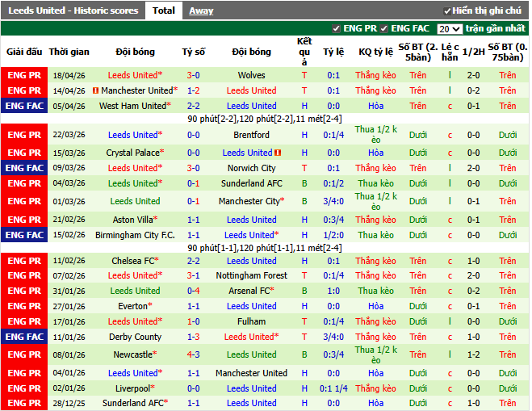The width and height of the screenshot is (532, 411).
Task: Click the ENG FAC badge on Birmingham City row
Action: (23, 235)
